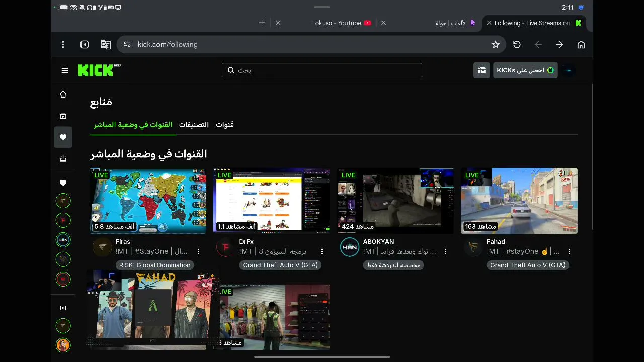644x362 pixels.
Task: Click the Google Translate page icon
Action: pyautogui.click(x=106, y=45)
